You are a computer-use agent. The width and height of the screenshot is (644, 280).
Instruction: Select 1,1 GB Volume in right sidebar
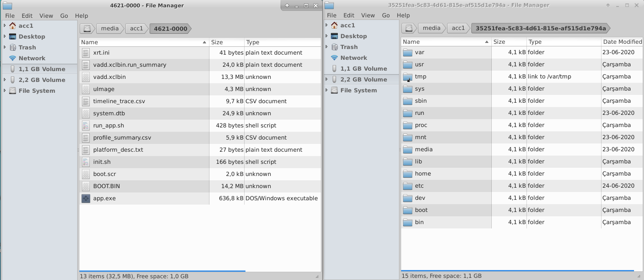[363, 68]
